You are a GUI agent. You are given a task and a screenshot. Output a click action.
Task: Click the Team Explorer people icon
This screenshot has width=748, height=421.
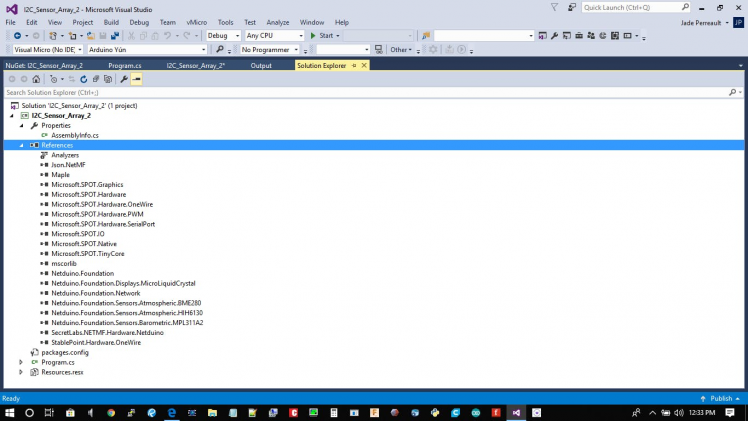coord(591,36)
